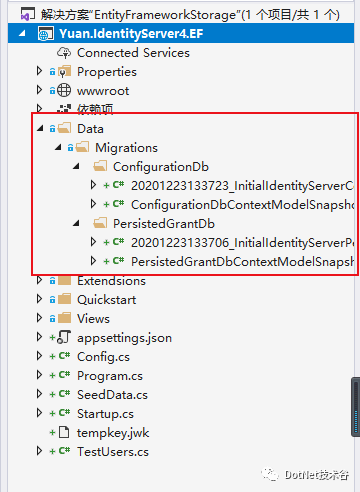Click the ConfigurationDb folder icon
The width and height of the screenshot is (360, 492).
pos(100,166)
